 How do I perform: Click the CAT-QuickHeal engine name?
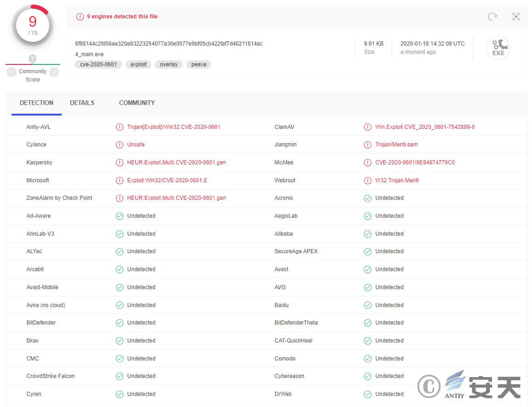[293, 341]
